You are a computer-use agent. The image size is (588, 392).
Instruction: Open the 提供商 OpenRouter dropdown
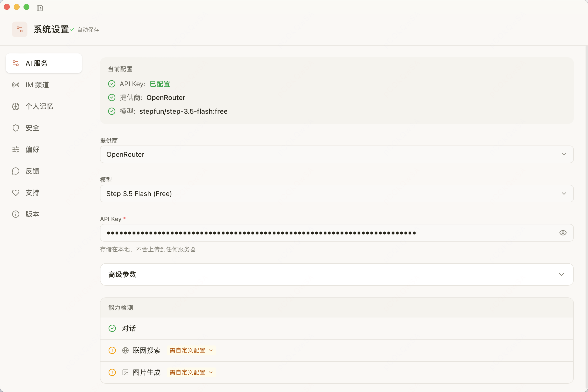(336, 155)
